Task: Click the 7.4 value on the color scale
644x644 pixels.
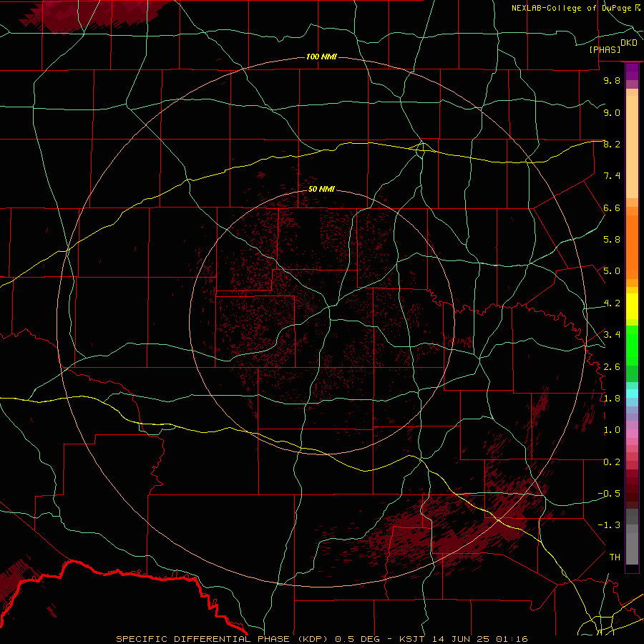Action: point(612,176)
